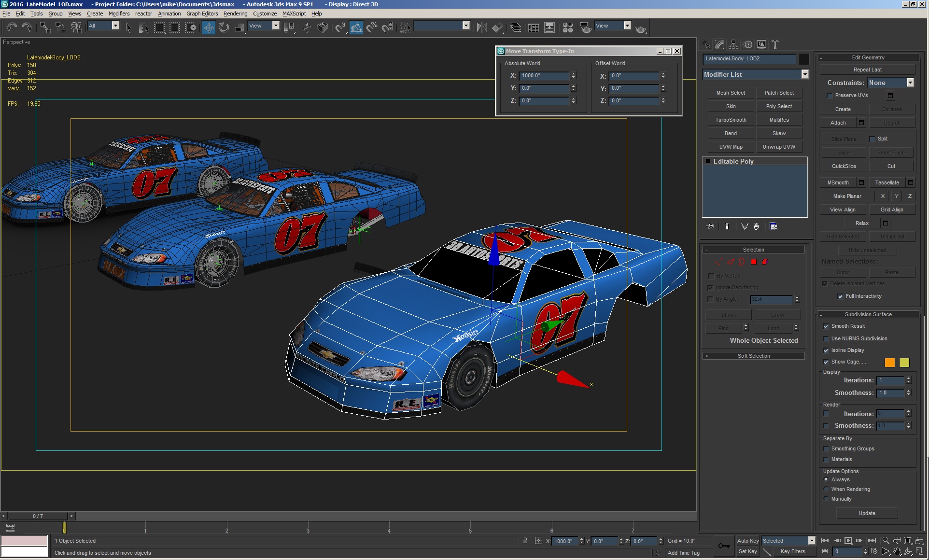
Task: Enable Use NURMS Subdivision checkbox
Action: (826, 339)
